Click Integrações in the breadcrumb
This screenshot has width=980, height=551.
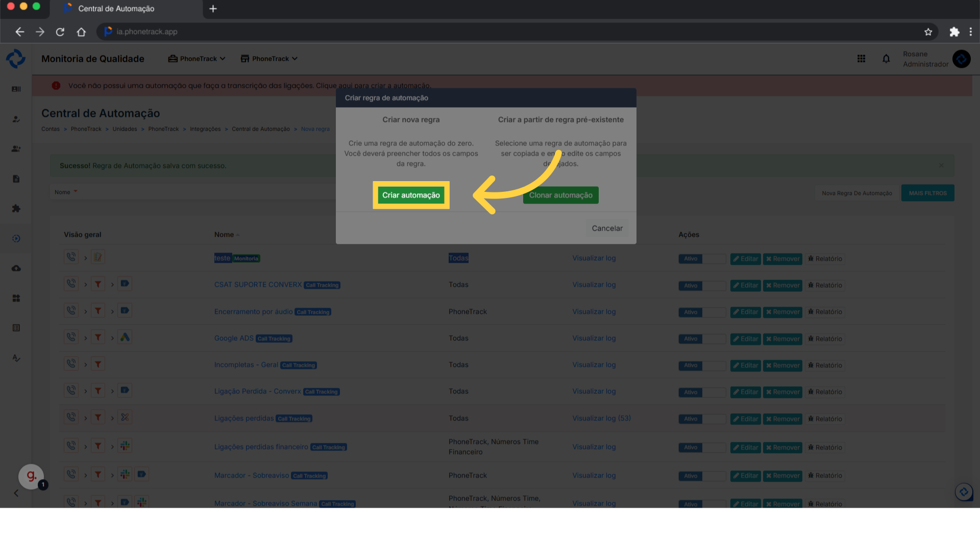click(205, 129)
